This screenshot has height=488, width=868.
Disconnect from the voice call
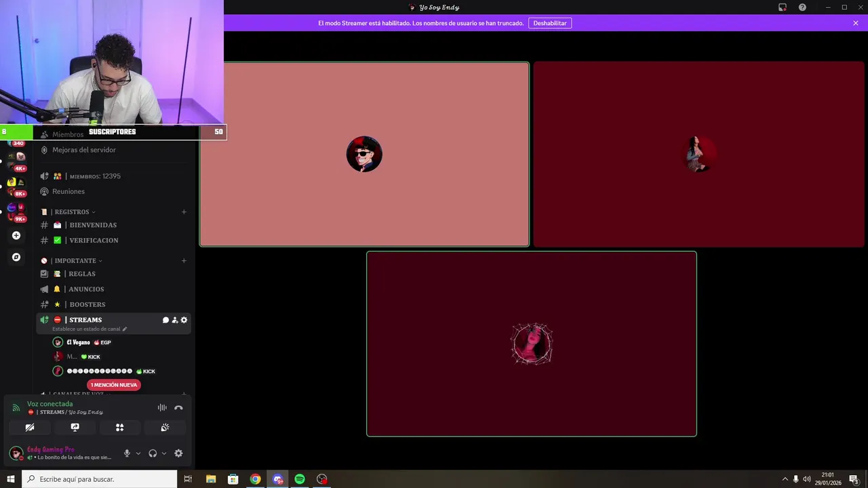[178, 407]
